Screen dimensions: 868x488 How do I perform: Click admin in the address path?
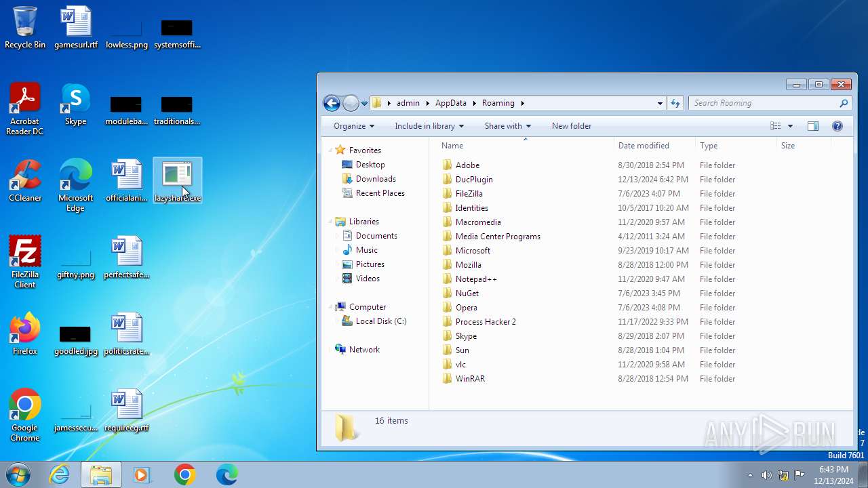click(408, 103)
